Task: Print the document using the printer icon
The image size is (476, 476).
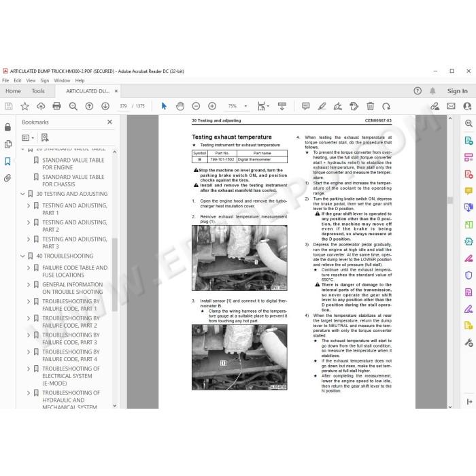Action: 56,106
